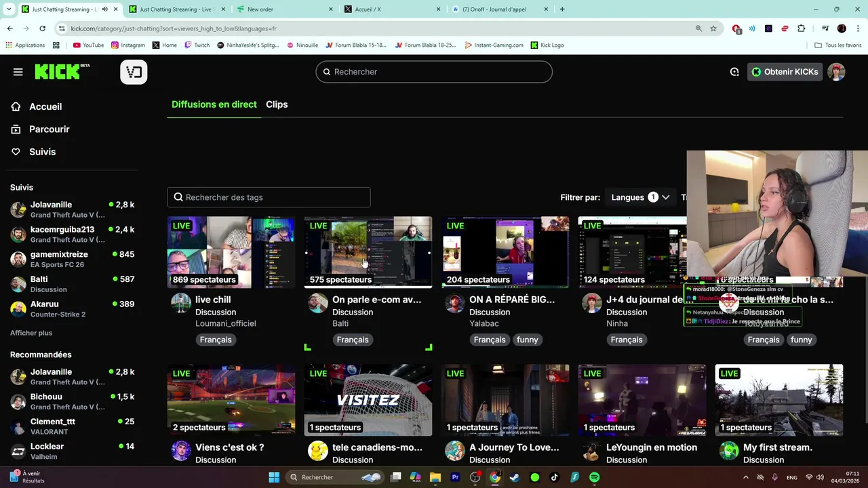Click the Suivis heart icon

coord(16,152)
